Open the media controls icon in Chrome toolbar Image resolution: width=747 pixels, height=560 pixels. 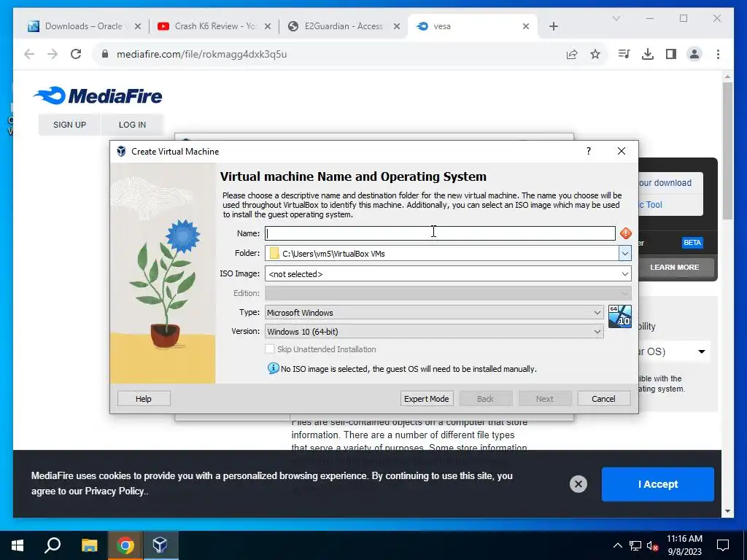click(x=624, y=54)
